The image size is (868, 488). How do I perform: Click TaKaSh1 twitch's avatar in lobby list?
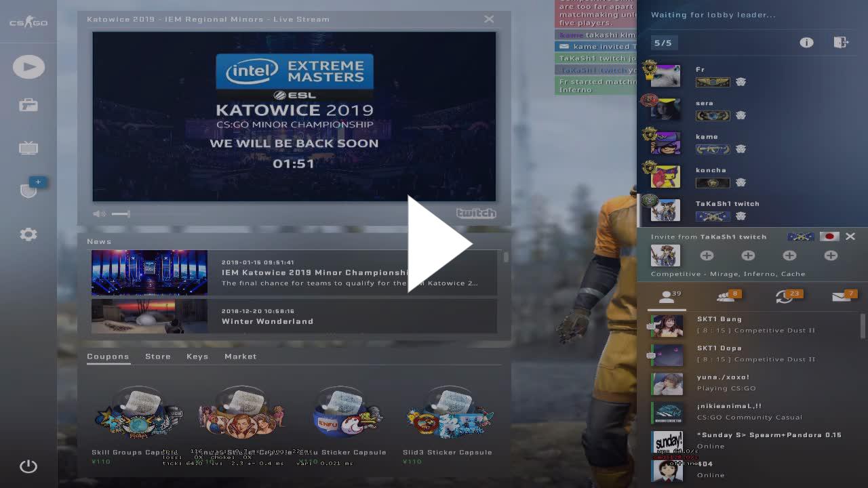[665, 210]
